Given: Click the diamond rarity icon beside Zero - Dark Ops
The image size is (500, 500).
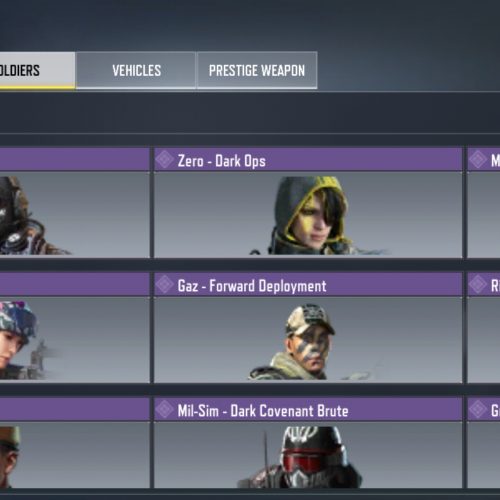Looking at the screenshot, I should click(165, 159).
